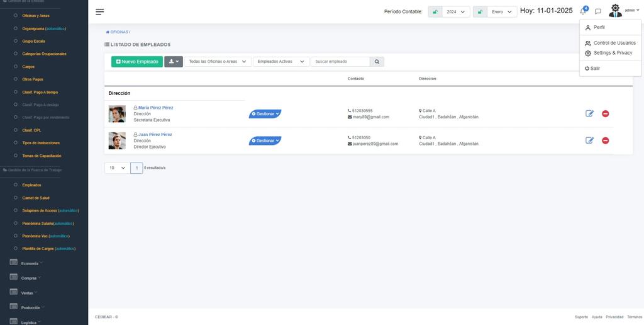Open the Empleados Activos status dropdown

pyautogui.click(x=280, y=62)
